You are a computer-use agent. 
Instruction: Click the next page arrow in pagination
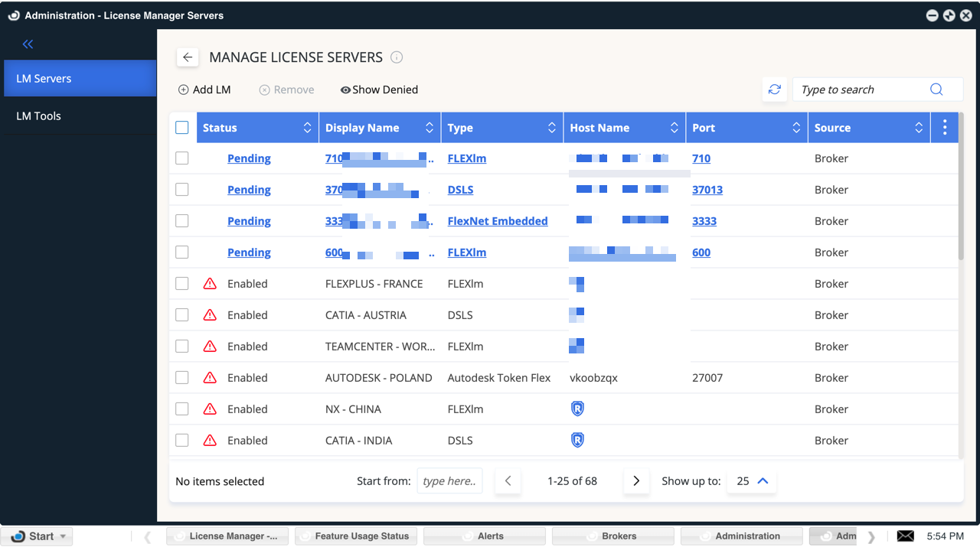pyautogui.click(x=636, y=480)
